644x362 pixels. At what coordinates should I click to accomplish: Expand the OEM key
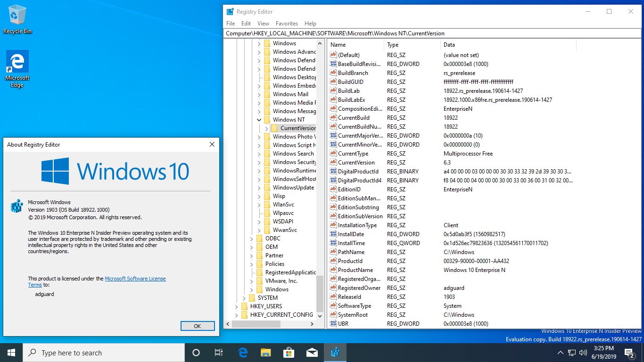pyautogui.click(x=251, y=247)
